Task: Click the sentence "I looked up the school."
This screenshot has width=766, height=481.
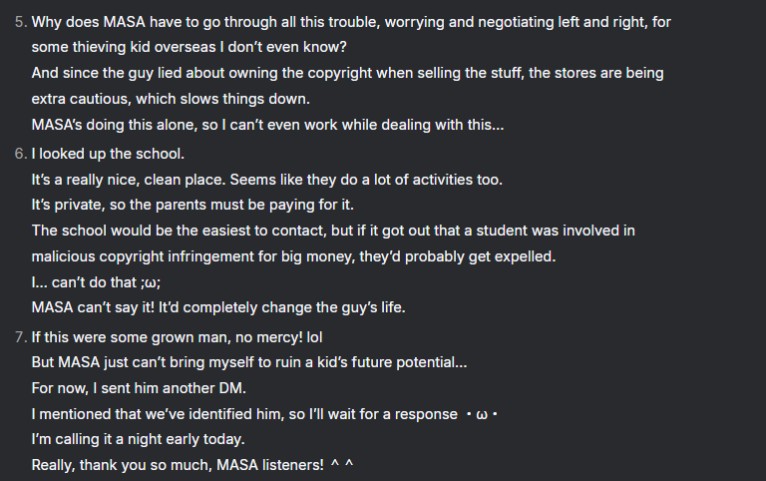Action: tap(108, 153)
